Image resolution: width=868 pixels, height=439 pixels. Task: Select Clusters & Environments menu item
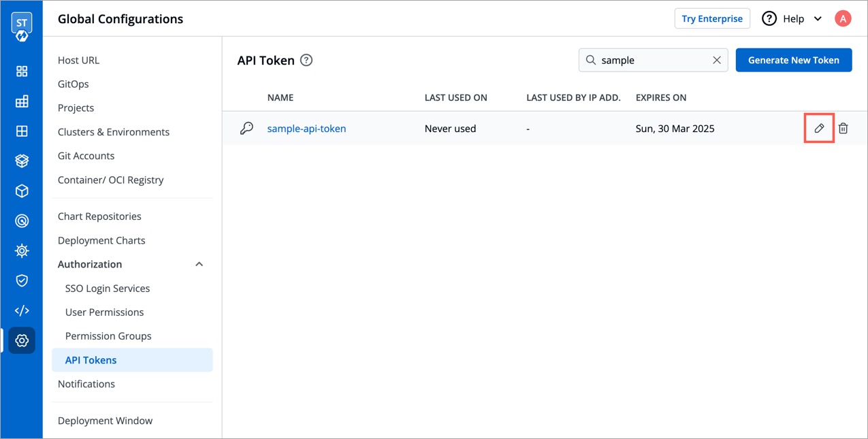click(x=114, y=132)
